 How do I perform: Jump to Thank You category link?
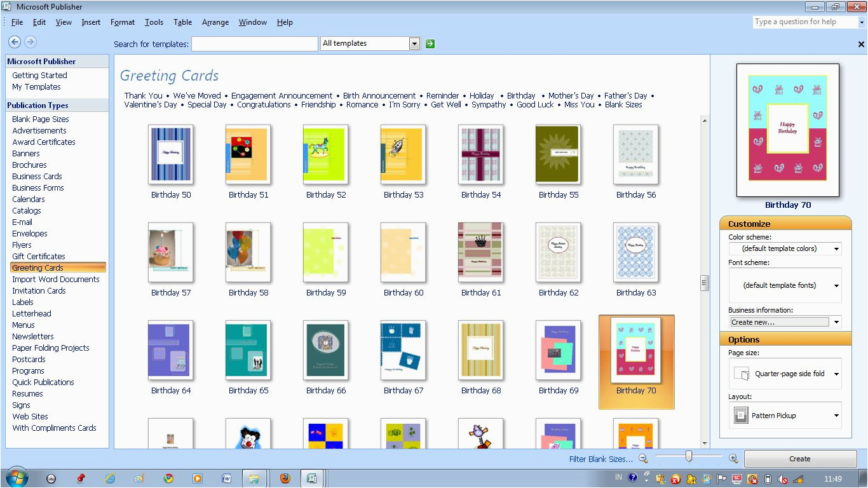coord(144,96)
